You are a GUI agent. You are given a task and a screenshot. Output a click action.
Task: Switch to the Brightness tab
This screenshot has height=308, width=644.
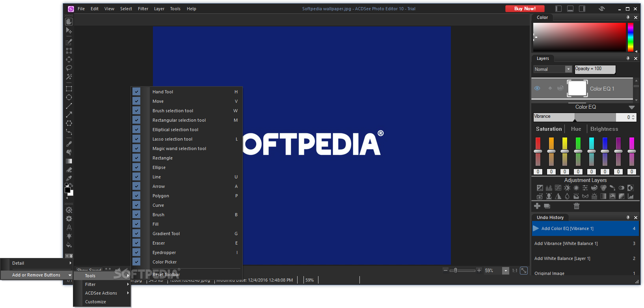click(604, 129)
